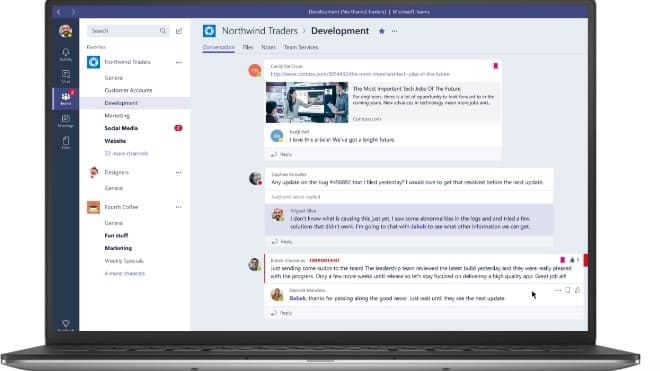The width and height of the screenshot is (660, 371).
Task: Open the Fun stuff channel
Action: coord(116,235)
